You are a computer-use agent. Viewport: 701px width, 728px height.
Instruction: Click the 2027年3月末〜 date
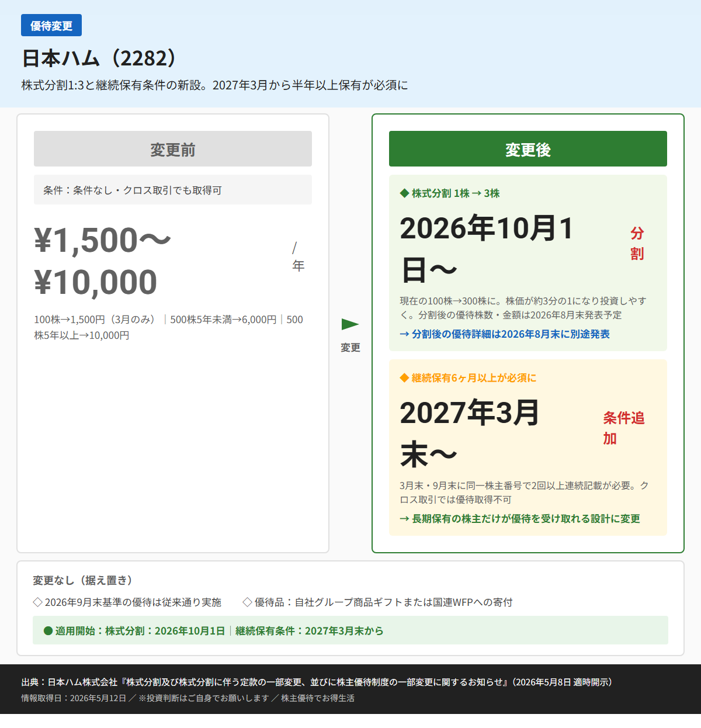pos(470,434)
